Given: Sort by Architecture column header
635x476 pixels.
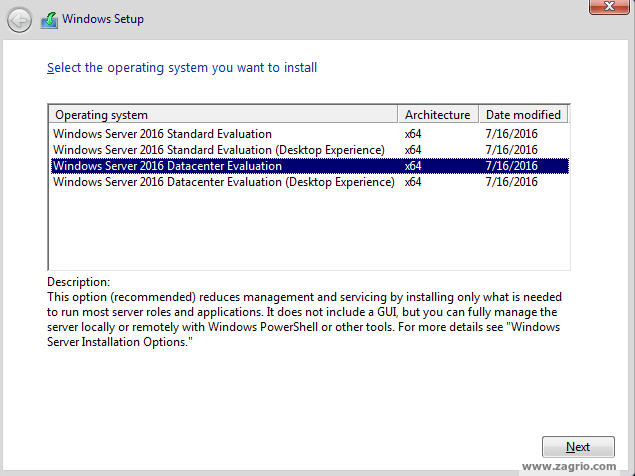Looking at the screenshot, I should coord(438,115).
